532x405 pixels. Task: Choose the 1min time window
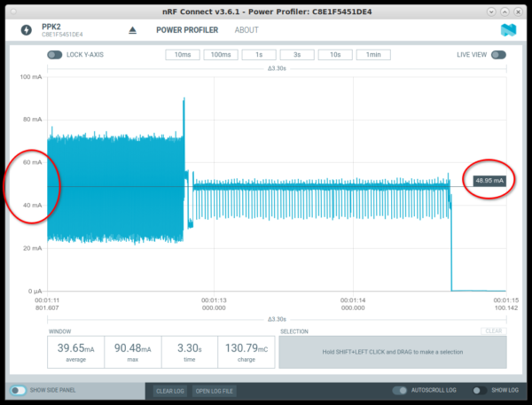pyautogui.click(x=373, y=55)
